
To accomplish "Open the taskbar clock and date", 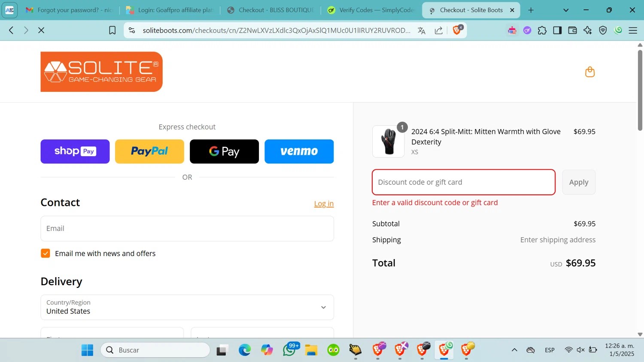I will pyautogui.click(x=620, y=350).
